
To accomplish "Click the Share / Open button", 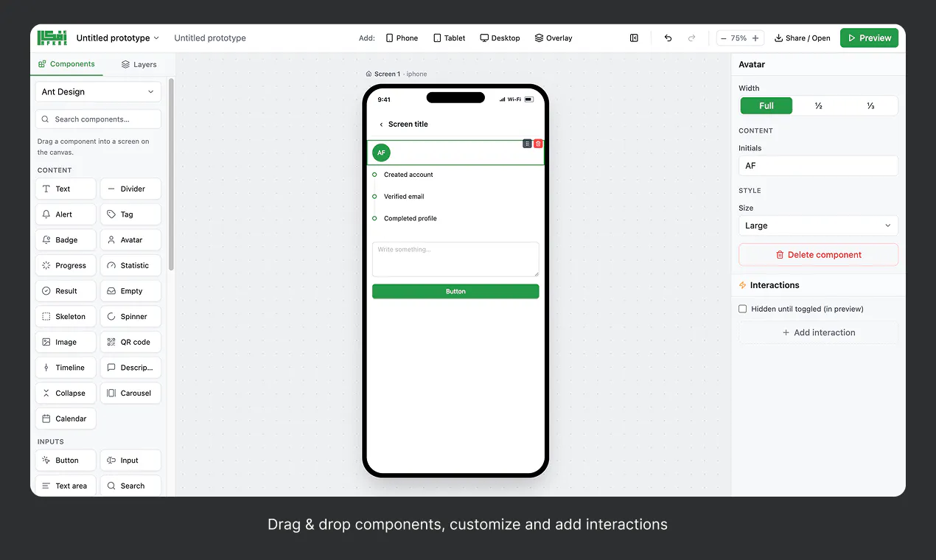I will click(802, 38).
